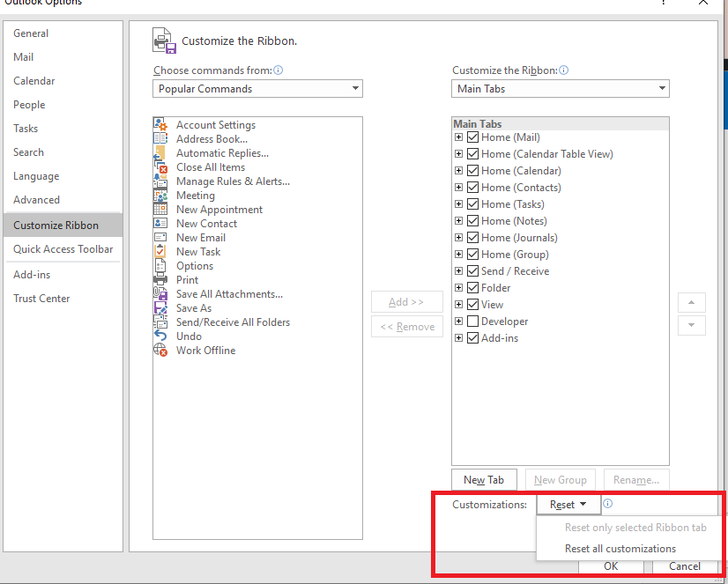Select the Print printer icon
Image resolution: width=728 pixels, height=584 pixels.
[x=160, y=280]
